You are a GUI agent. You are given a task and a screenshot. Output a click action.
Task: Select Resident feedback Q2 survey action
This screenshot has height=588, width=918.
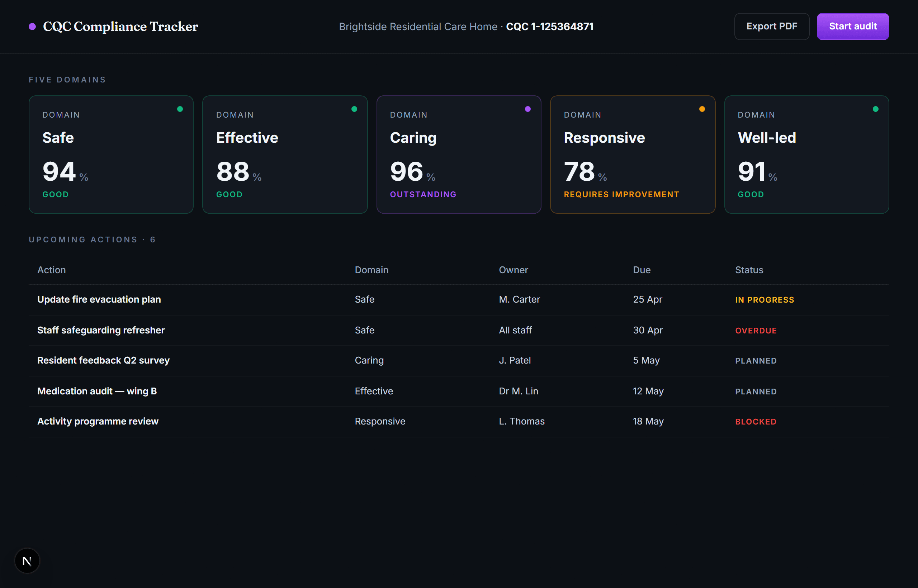coord(104,360)
